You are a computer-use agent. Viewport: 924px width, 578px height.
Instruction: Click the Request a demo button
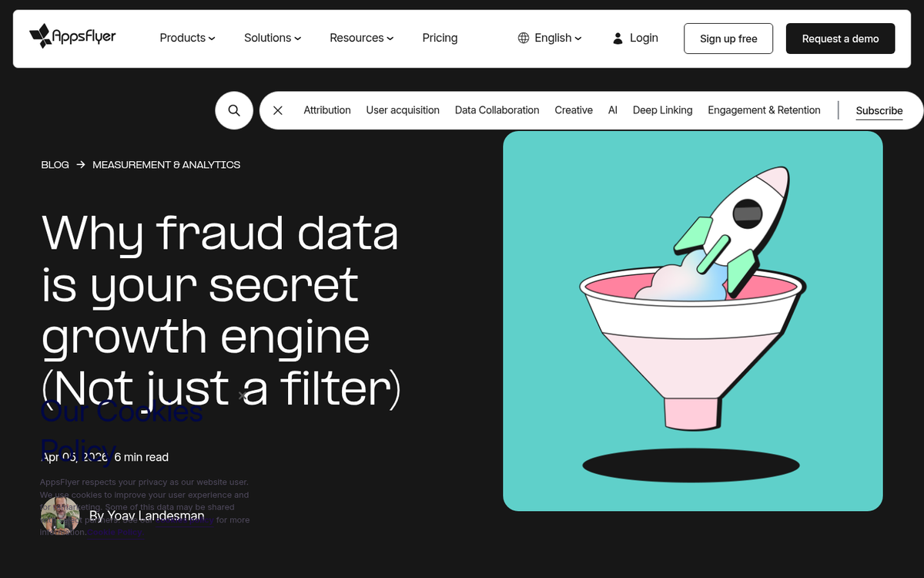point(840,39)
